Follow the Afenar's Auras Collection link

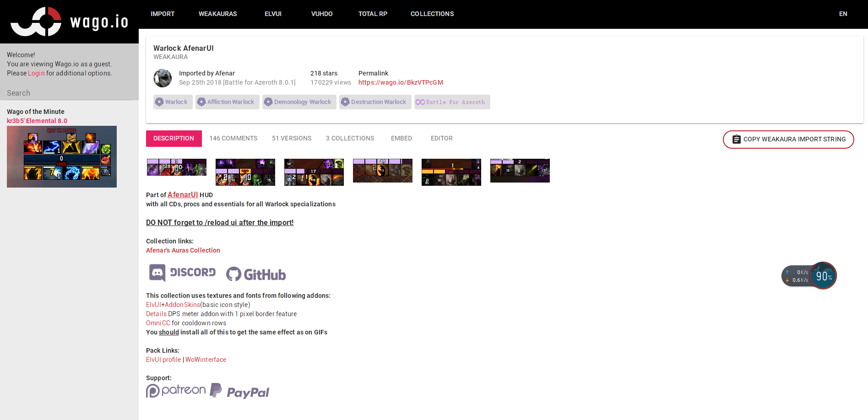pos(183,250)
